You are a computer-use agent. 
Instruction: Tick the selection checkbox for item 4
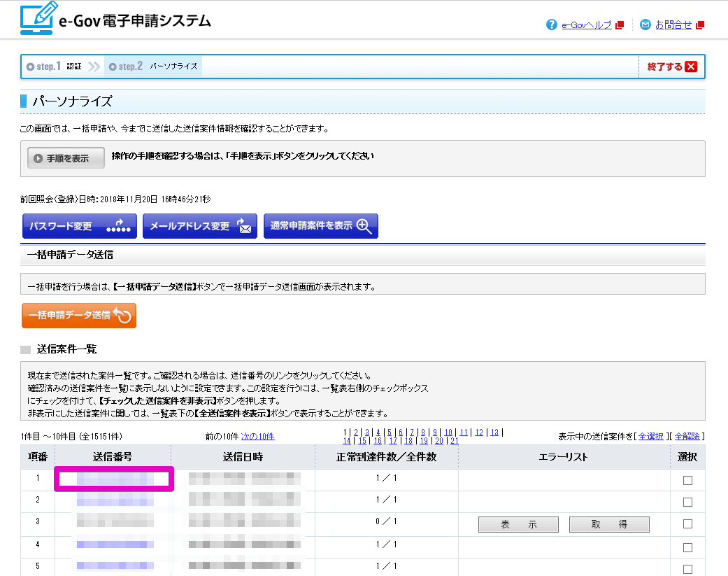point(687,548)
